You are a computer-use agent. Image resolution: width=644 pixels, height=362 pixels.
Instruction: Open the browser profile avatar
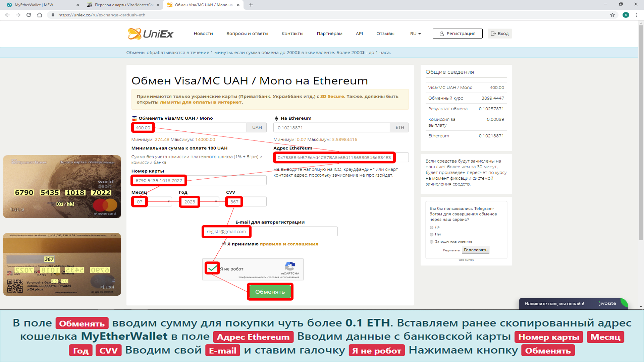click(x=626, y=15)
